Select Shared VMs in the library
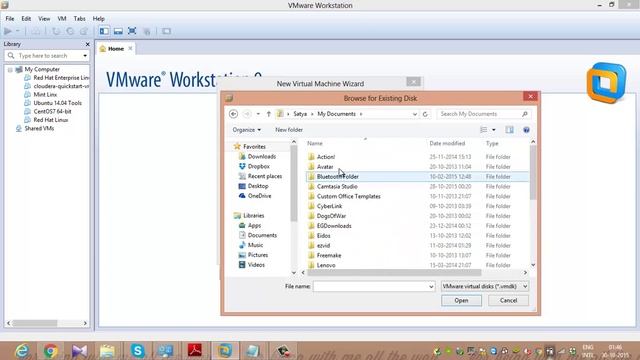 click(x=39, y=128)
